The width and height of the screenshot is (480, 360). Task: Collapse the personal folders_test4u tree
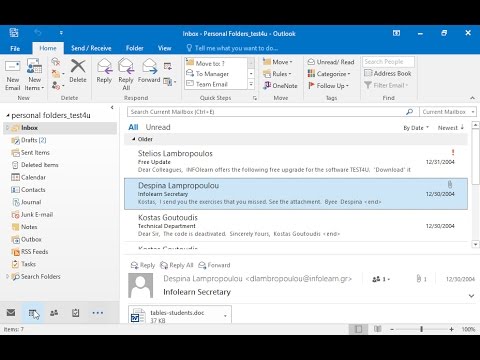pyautogui.click(x=8, y=115)
